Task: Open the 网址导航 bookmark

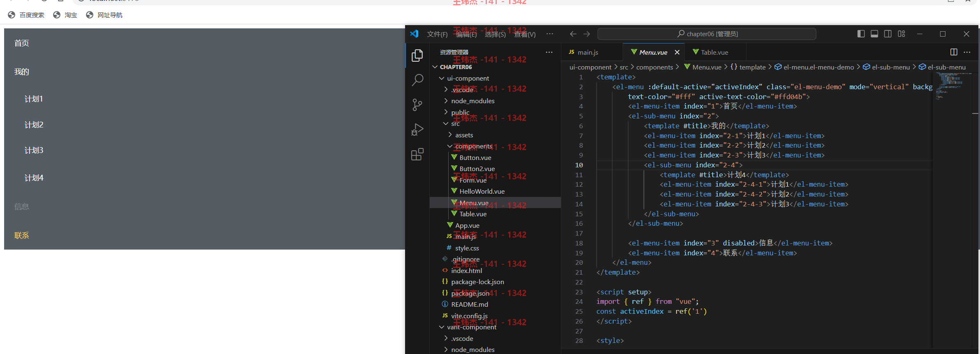Action: click(x=104, y=15)
